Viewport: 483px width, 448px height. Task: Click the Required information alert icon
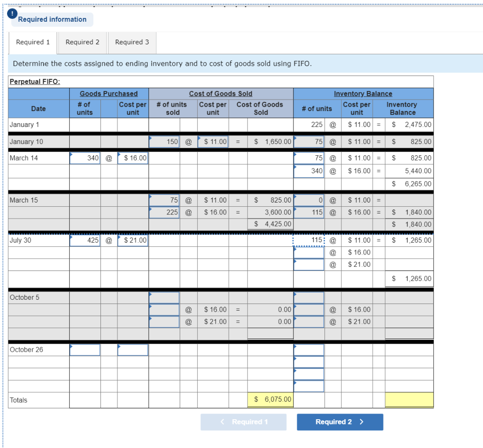click(12, 13)
